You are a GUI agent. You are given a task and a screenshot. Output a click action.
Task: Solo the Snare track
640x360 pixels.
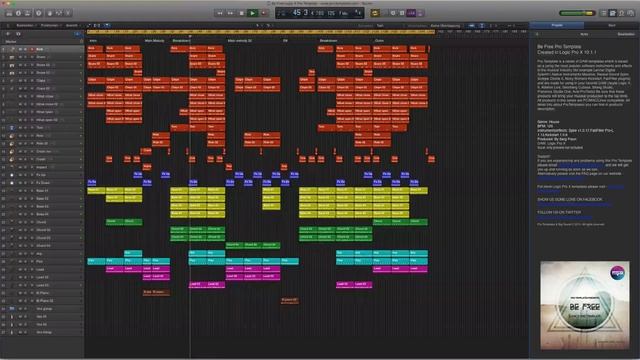pyautogui.click(x=25, y=57)
